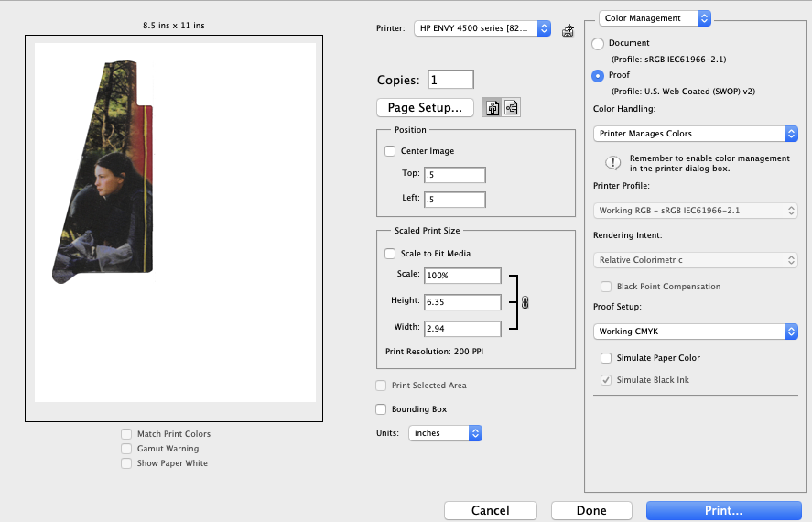This screenshot has height=522, width=812.
Task: Check Scale to Fit Media
Action: coord(390,254)
